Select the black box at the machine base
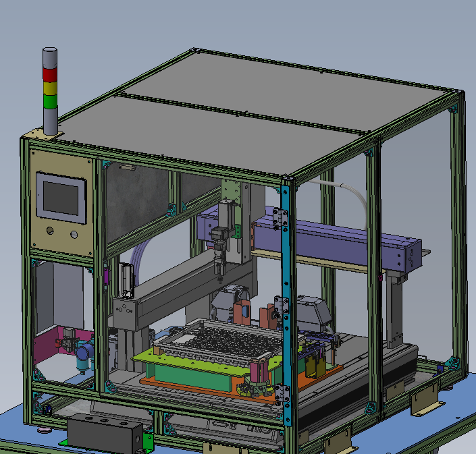Image resolution: width=476 pixels, height=454 pixels. [x=105, y=433]
